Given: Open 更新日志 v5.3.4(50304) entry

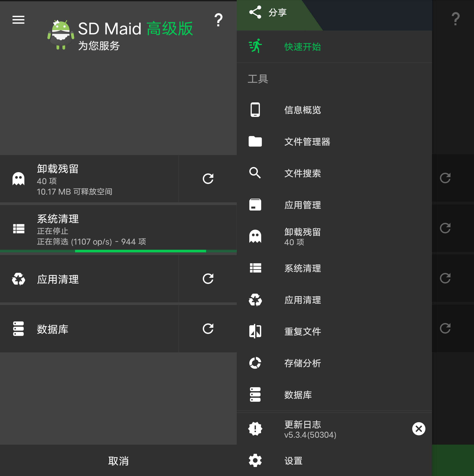Looking at the screenshot, I should click(334, 429).
